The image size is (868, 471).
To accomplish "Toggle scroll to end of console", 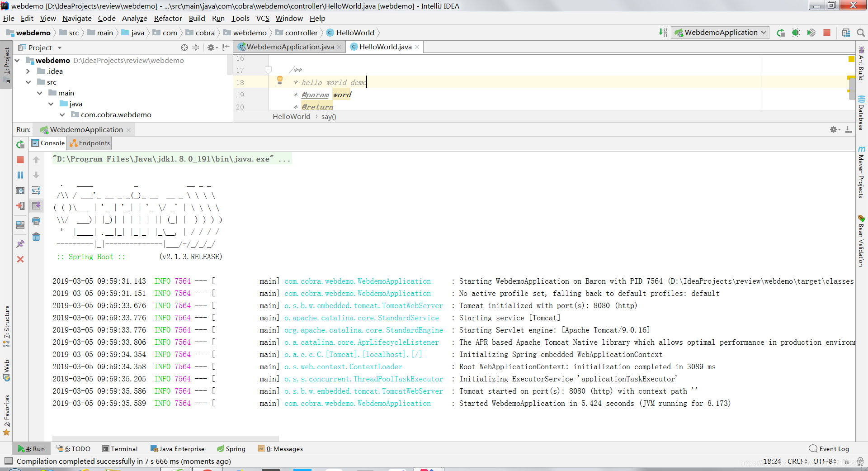I will tap(36, 206).
